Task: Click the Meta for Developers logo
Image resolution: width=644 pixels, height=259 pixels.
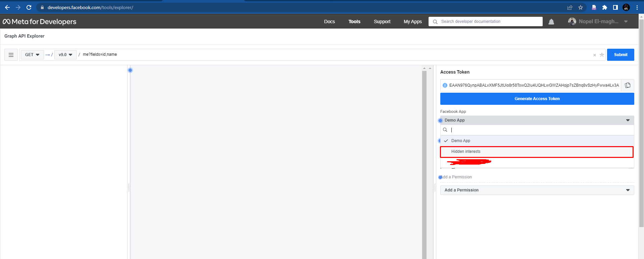Action: click(x=40, y=21)
